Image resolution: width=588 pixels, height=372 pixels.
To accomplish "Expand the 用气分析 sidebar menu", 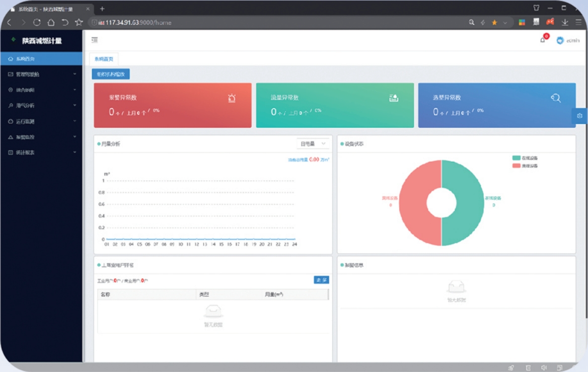I will click(x=41, y=105).
